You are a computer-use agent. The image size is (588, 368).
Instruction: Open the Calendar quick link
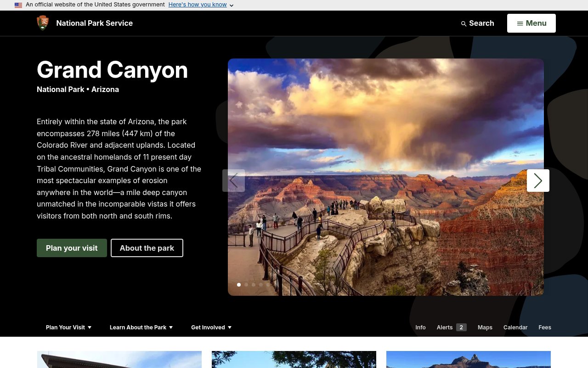click(515, 328)
